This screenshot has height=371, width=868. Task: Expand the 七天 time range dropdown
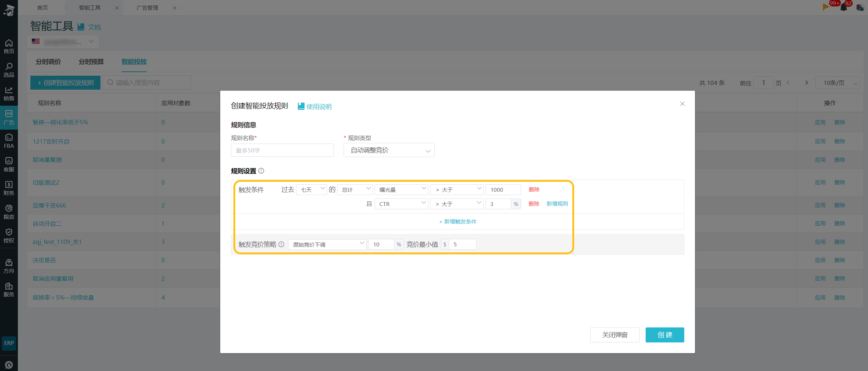pyautogui.click(x=311, y=190)
